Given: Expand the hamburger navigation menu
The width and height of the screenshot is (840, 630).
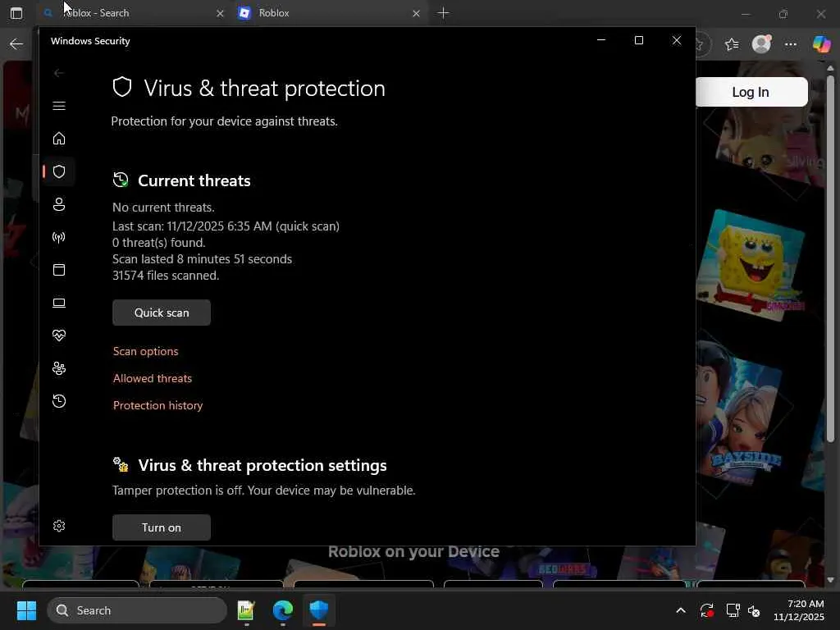Looking at the screenshot, I should click(x=59, y=106).
